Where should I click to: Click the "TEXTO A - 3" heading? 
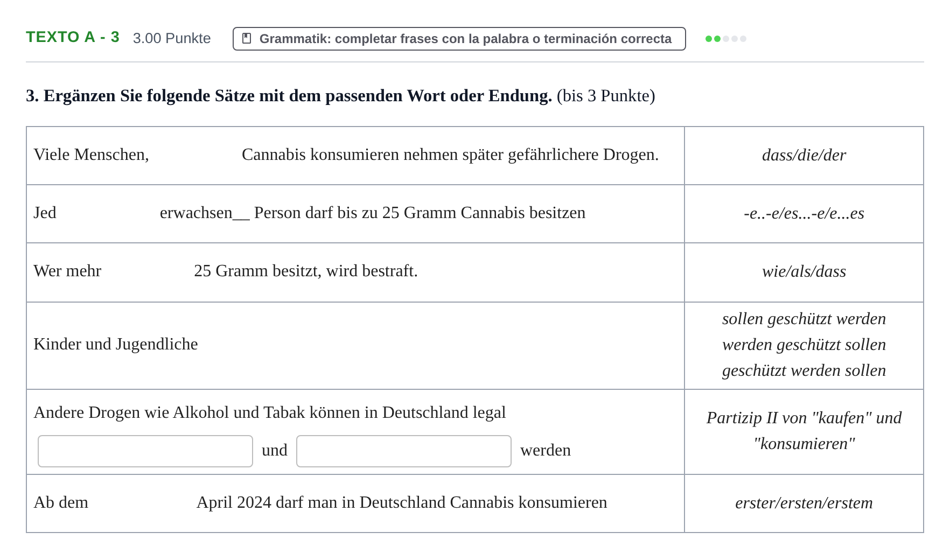[73, 37]
